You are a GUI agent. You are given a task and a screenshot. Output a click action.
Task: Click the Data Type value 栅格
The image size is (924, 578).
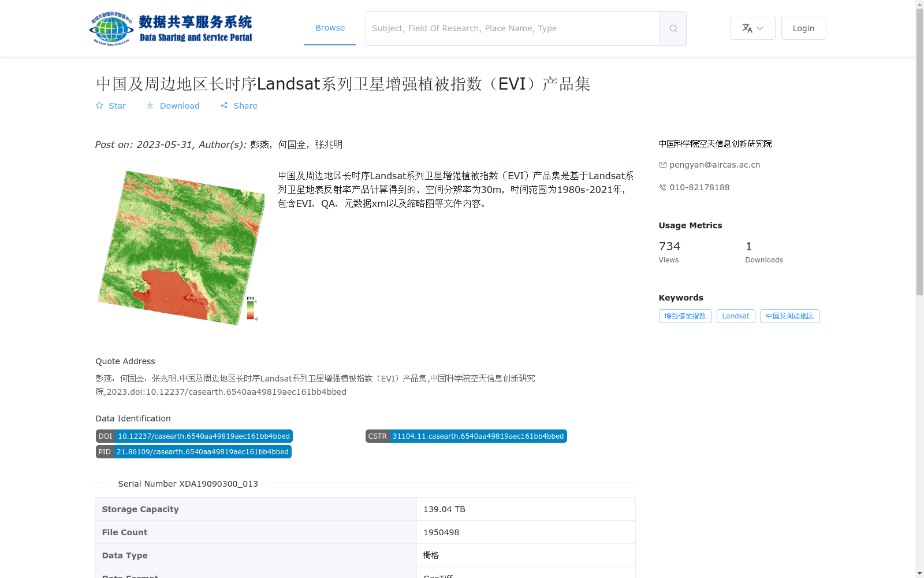click(x=431, y=555)
